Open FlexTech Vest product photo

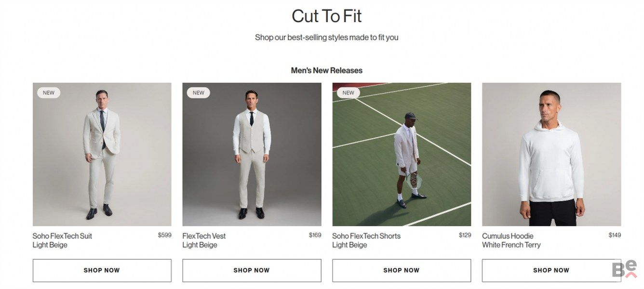click(x=252, y=155)
